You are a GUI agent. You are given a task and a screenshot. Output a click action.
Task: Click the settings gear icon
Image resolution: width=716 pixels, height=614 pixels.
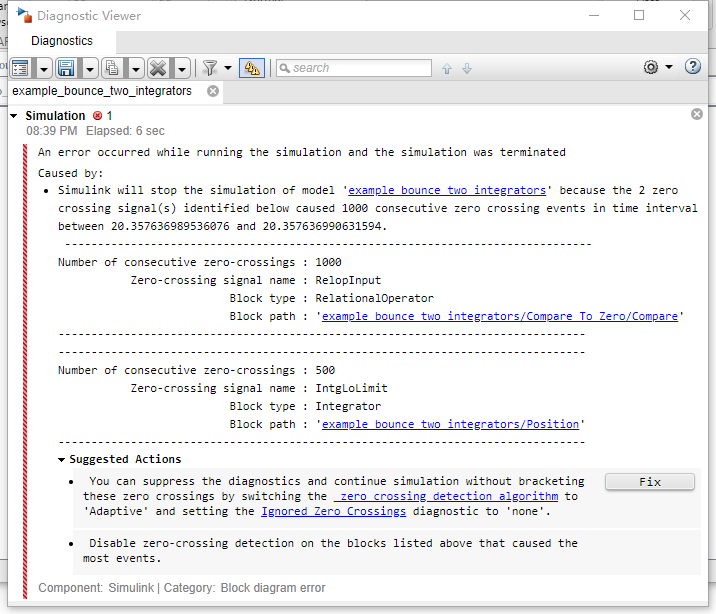651,67
